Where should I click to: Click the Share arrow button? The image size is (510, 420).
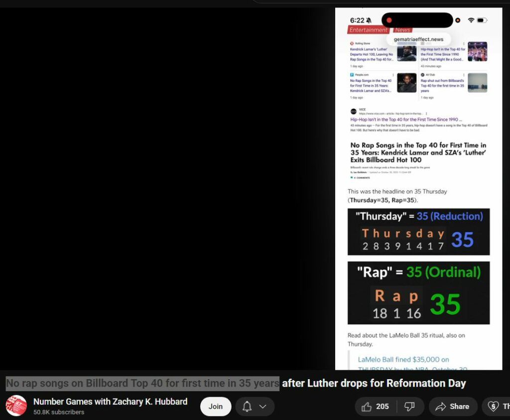[453, 407]
